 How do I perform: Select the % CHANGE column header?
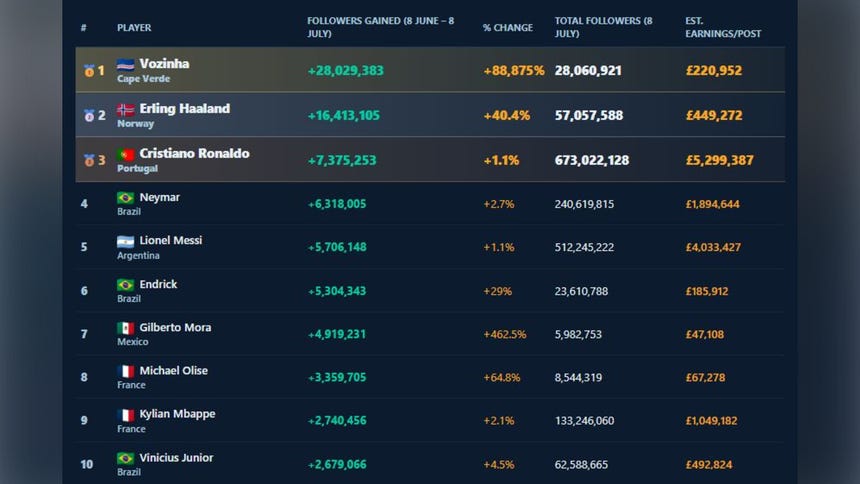click(x=507, y=27)
